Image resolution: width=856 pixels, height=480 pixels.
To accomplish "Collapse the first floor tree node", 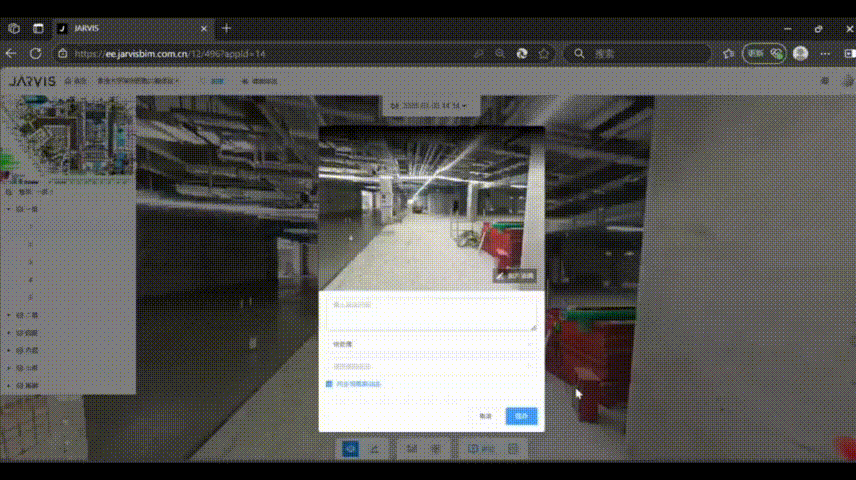I will coord(9,210).
